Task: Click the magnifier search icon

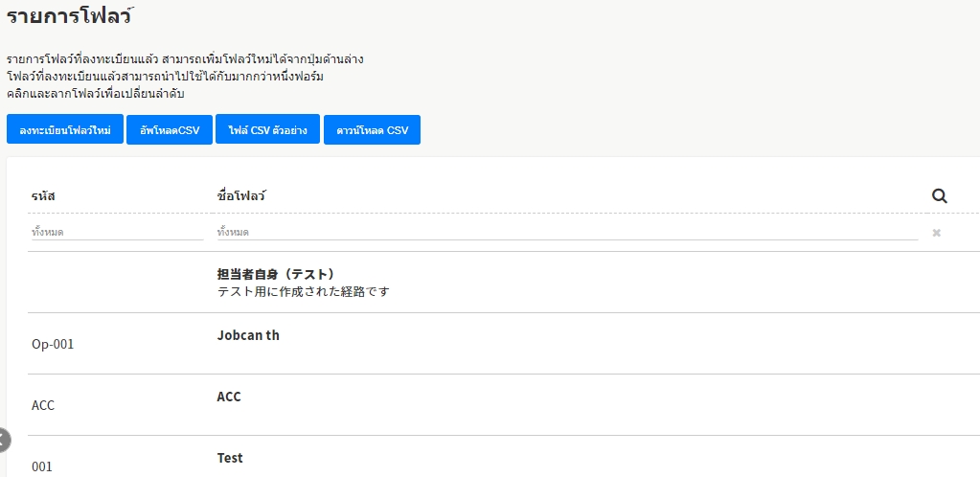Action: tap(939, 195)
